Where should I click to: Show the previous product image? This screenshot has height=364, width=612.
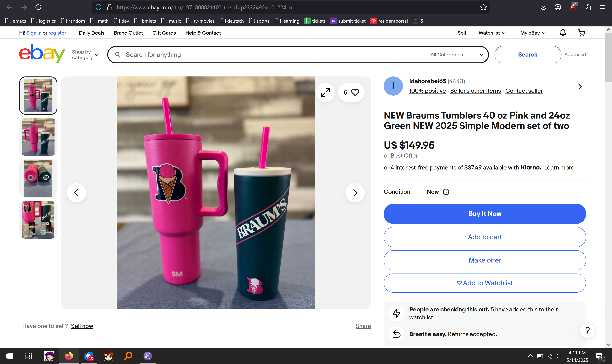(76, 193)
